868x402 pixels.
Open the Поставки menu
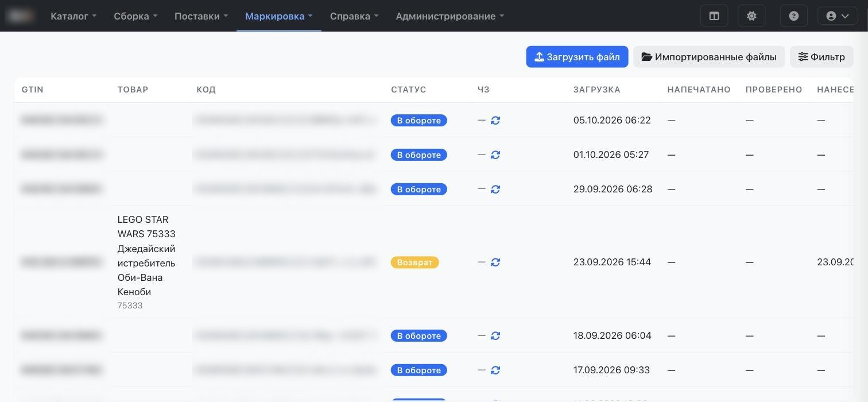[201, 16]
